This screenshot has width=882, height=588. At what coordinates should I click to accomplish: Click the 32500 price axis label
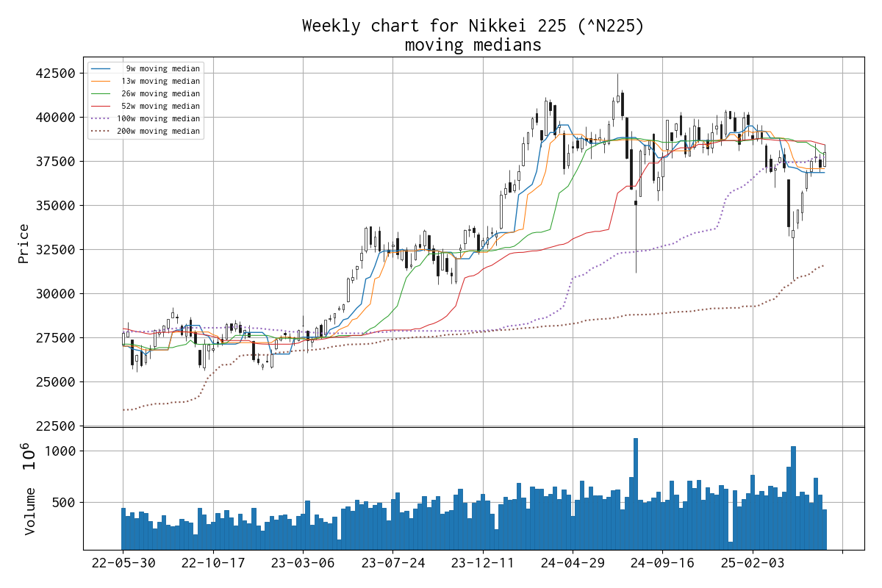point(56,250)
